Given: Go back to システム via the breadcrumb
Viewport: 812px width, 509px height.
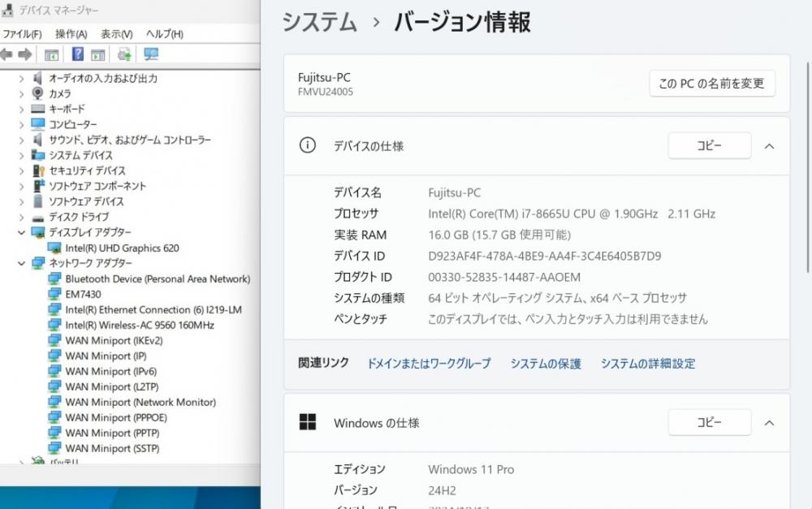Looking at the screenshot, I should 319,22.
